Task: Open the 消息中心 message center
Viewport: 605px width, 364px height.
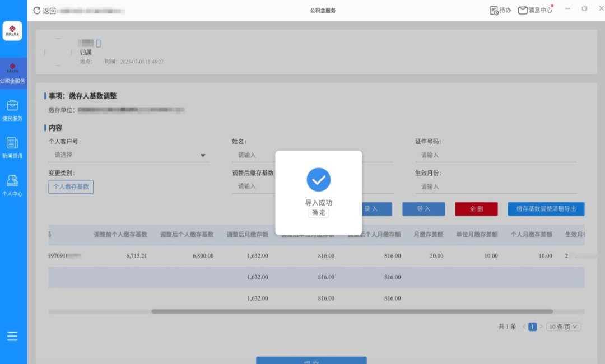Action: (x=535, y=11)
